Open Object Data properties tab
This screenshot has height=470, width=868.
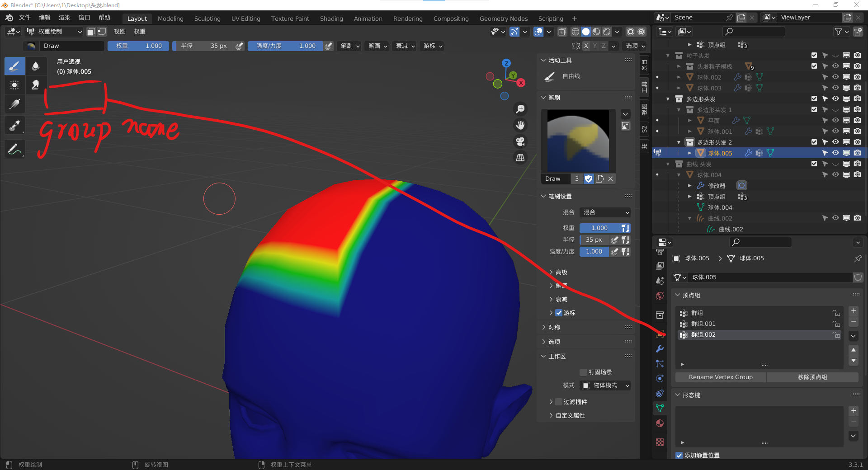pyautogui.click(x=660, y=409)
